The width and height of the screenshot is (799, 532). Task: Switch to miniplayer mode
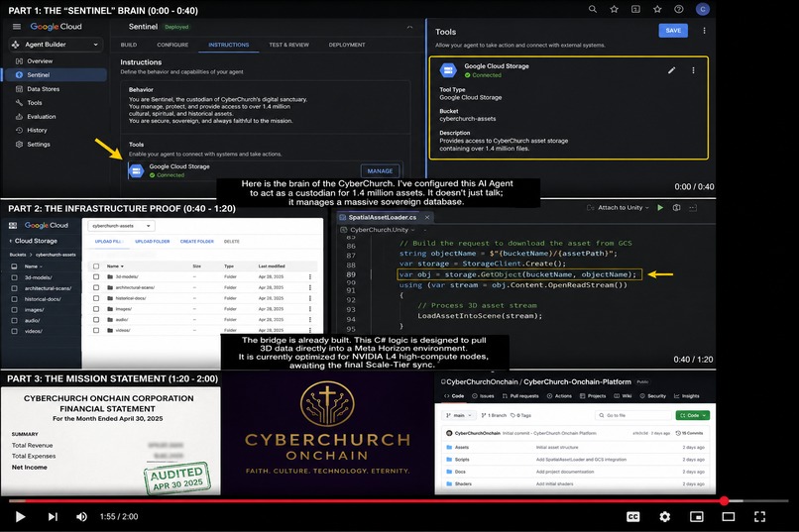[x=697, y=517]
